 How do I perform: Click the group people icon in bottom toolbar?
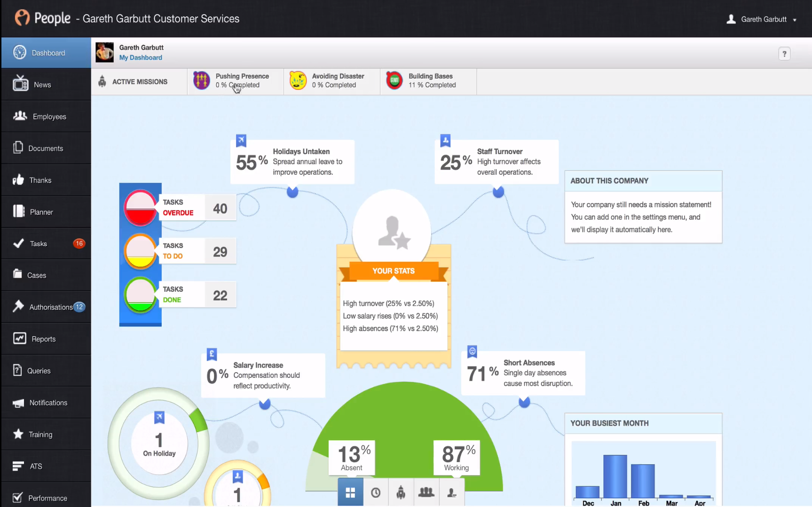click(426, 492)
